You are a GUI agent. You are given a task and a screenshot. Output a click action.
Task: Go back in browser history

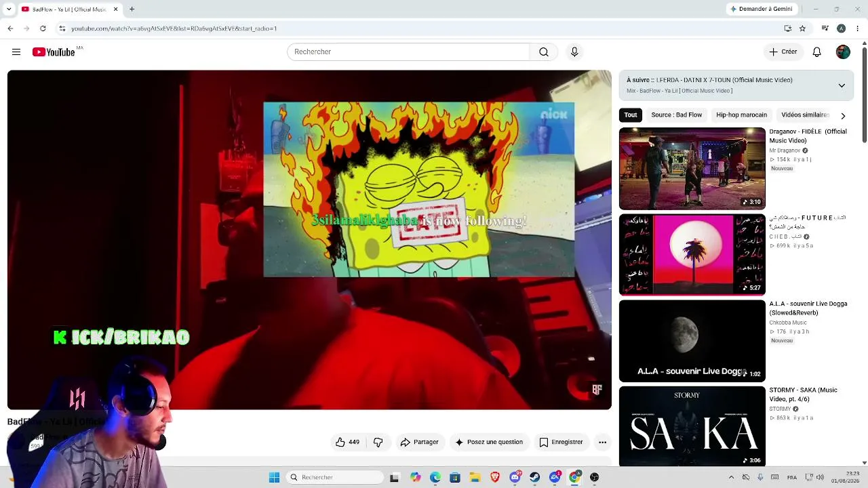(10, 28)
